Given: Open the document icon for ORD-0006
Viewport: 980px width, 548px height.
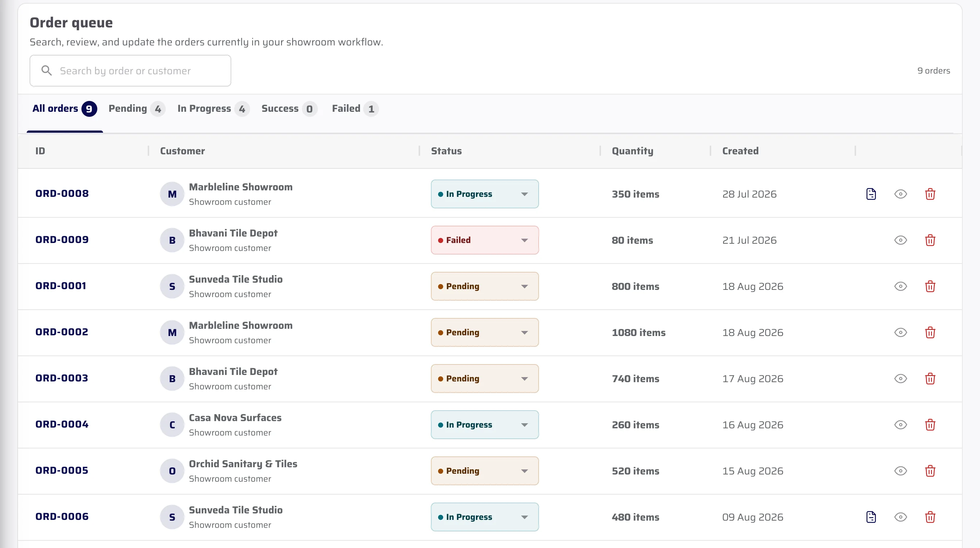Looking at the screenshot, I should coord(871,517).
